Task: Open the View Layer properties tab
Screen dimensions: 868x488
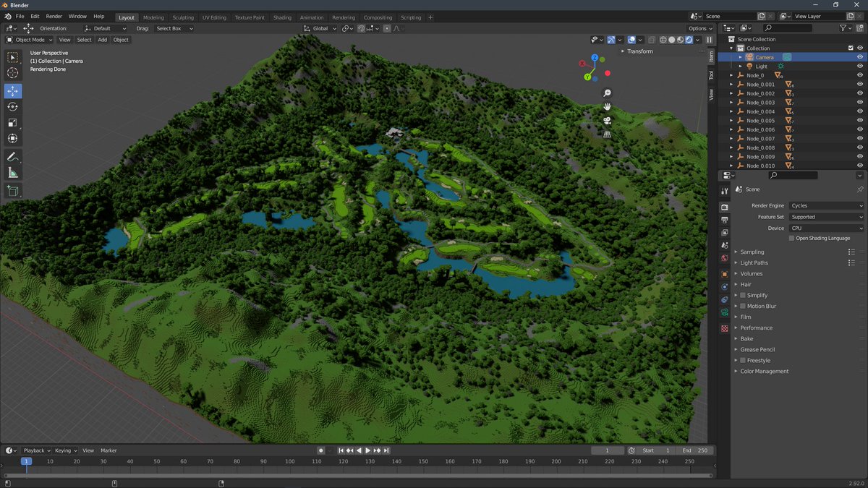Action: 724,233
